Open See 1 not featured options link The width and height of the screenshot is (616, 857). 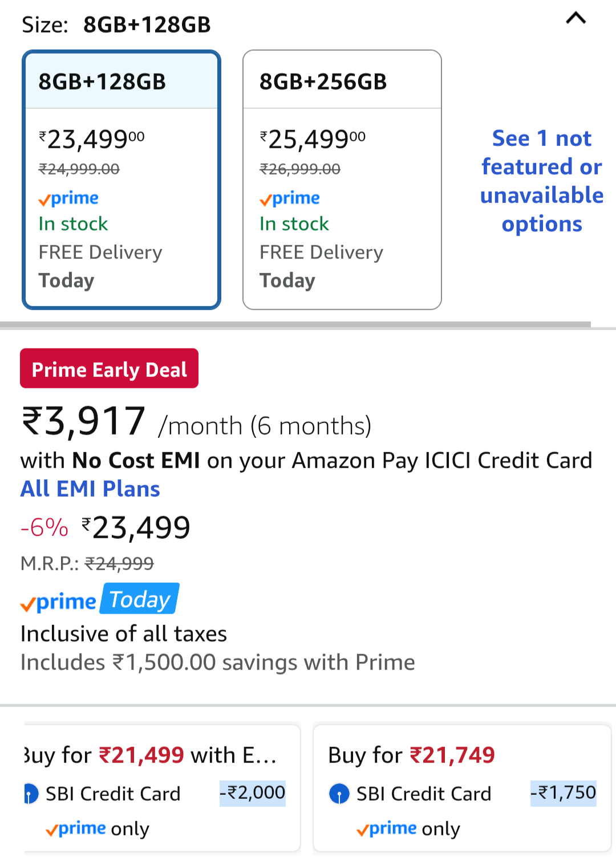[x=541, y=181]
